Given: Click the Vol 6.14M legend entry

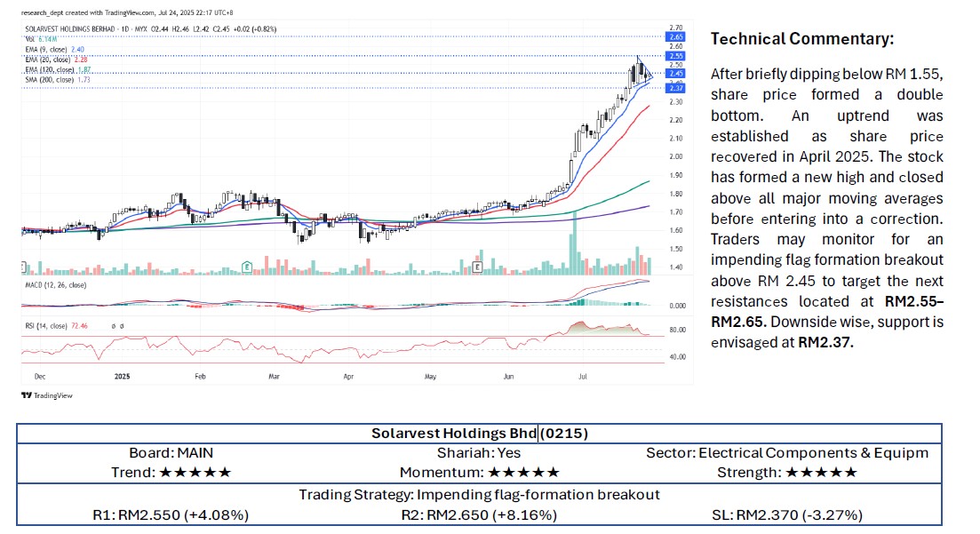Looking at the screenshot, I should tap(41, 39).
